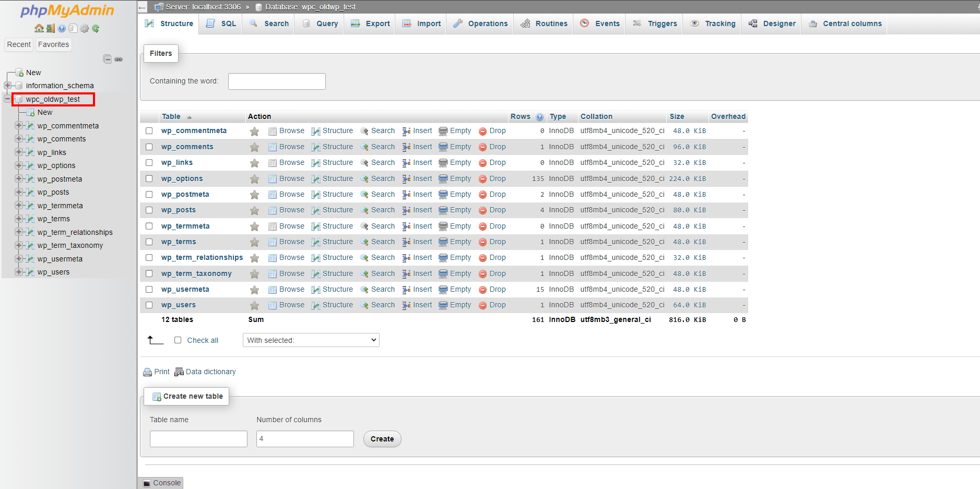This screenshot has height=489, width=980.
Task: Click Insert icon for wp_terms row
Action: (406, 242)
